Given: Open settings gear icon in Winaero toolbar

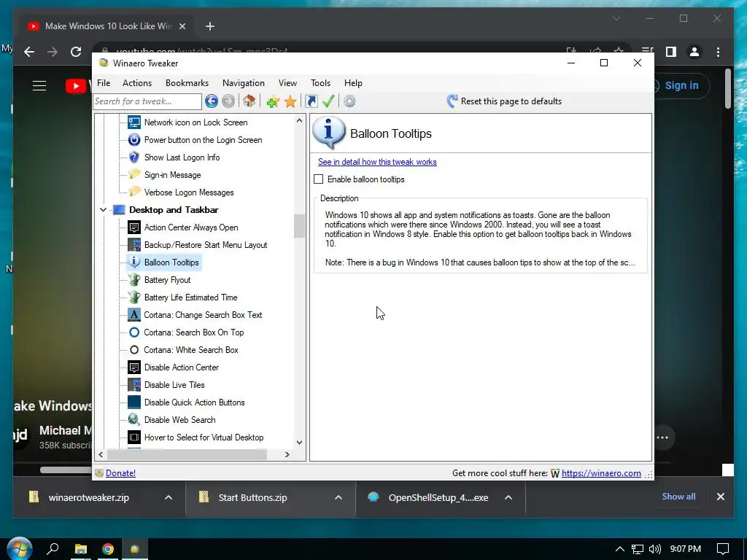Looking at the screenshot, I should [x=349, y=101].
